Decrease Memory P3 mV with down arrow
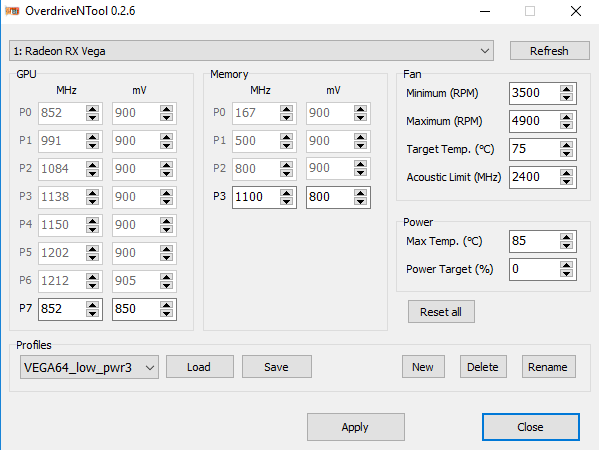This screenshot has height=450, width=599. (360, 201)
